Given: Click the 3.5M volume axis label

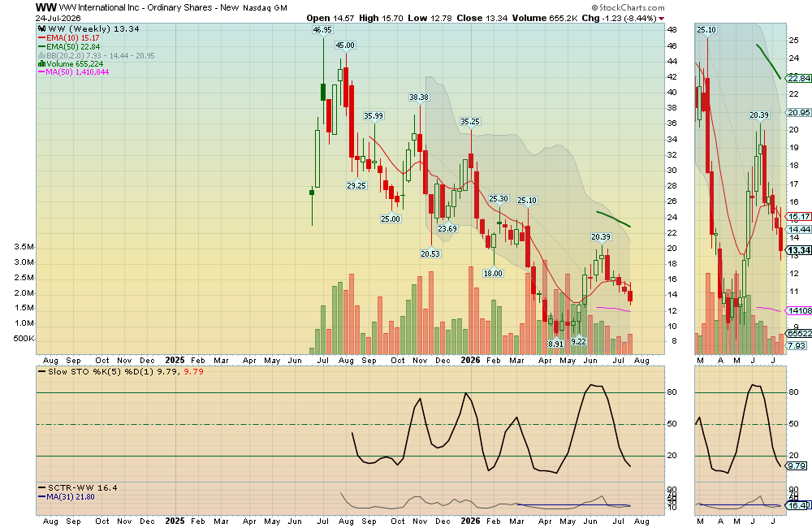Looking at the screenshot, I should tap(24, 247).
